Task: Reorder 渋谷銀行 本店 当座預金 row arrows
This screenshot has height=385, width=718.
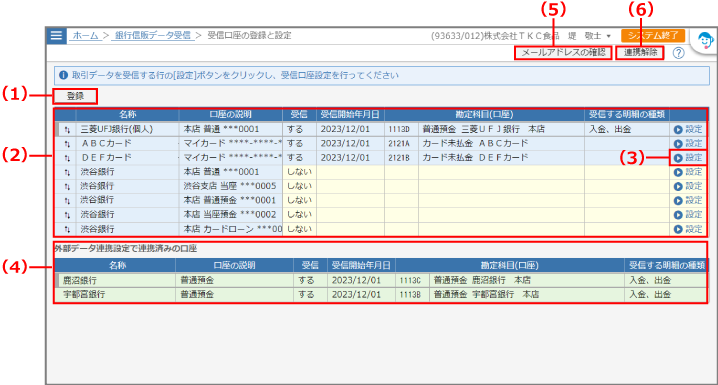Action: click(x=67, y=215)
